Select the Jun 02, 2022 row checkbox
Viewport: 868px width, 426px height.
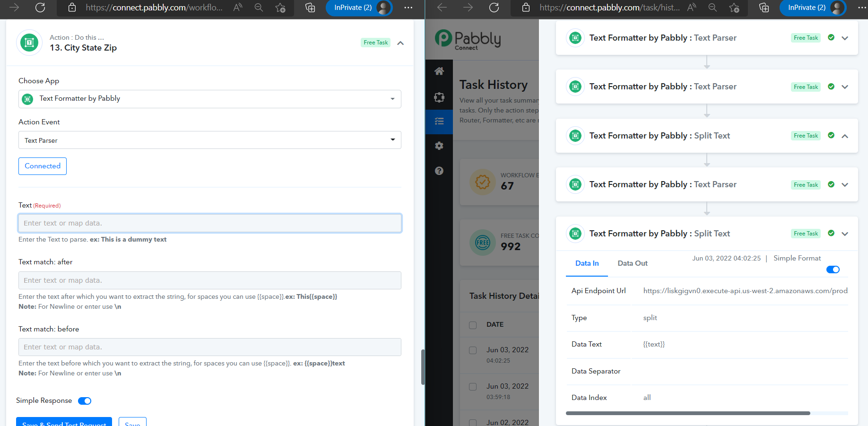[473, 423]
